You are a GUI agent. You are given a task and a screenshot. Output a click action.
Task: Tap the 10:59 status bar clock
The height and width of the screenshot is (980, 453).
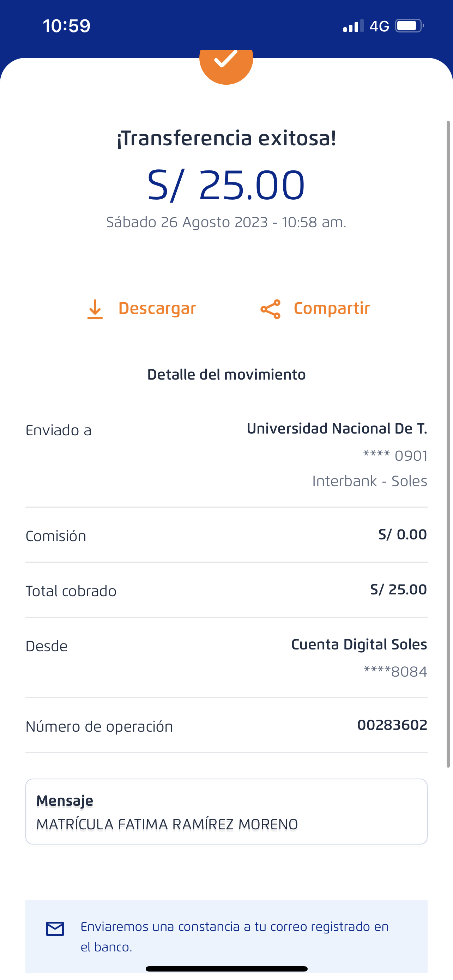click(x=67, y=26)
